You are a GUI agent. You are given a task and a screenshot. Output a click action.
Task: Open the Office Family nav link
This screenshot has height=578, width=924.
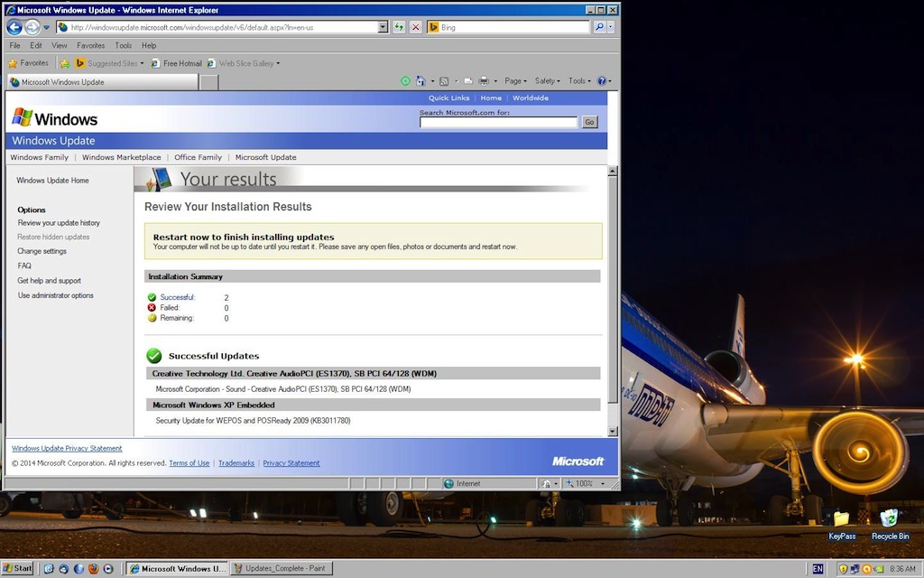pyautogui.click(x=198, y=157)
